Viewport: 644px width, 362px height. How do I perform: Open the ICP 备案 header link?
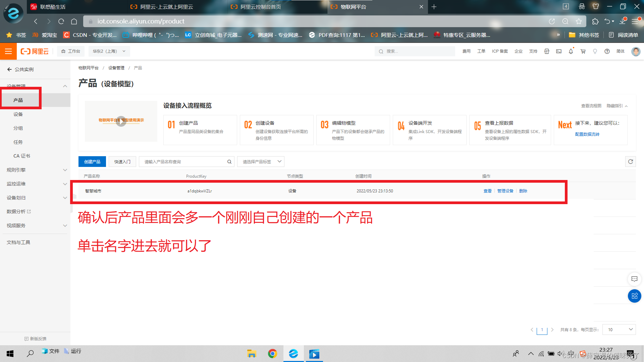click(499, 51)
